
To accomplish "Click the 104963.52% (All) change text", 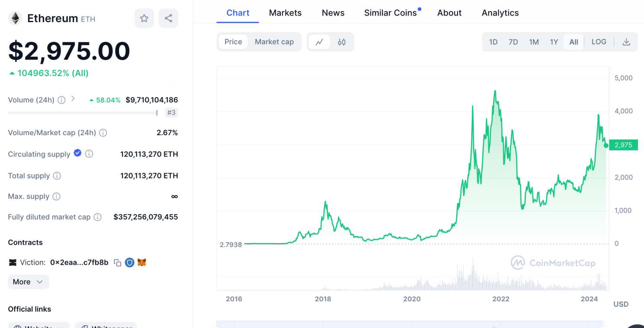I will coord(53,73).
